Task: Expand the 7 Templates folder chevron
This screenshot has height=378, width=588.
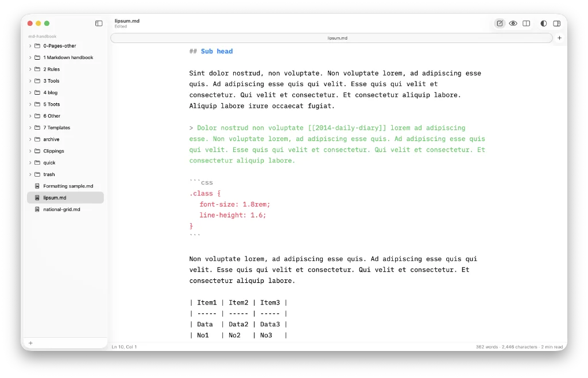Action: (x=30, y=128)
